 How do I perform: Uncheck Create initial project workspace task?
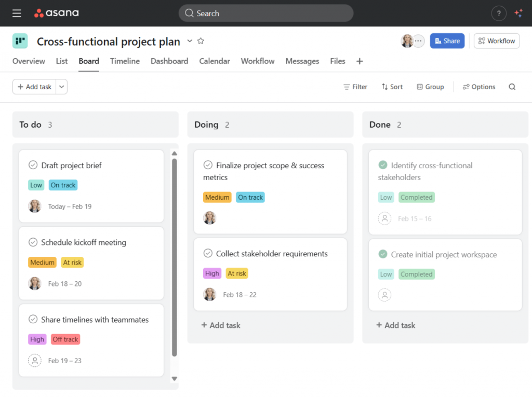383,254
